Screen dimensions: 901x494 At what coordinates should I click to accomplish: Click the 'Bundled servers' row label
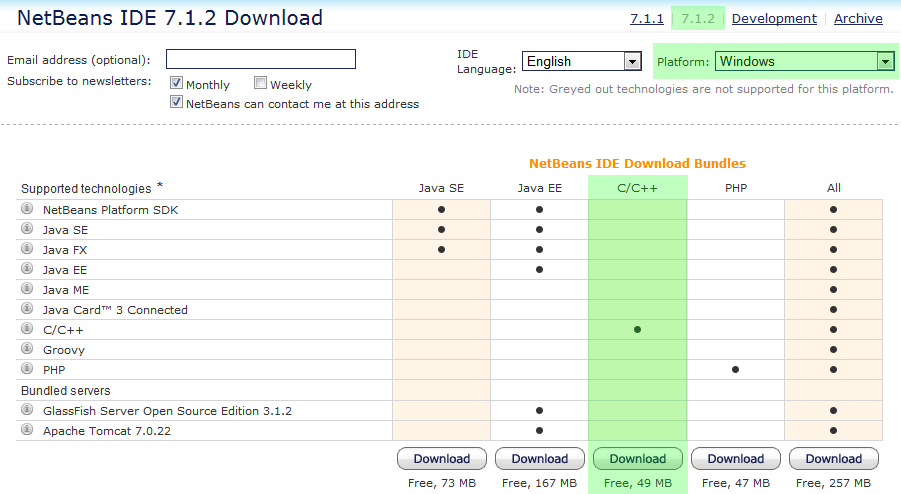pyautogui.click(x=66, y=391)
